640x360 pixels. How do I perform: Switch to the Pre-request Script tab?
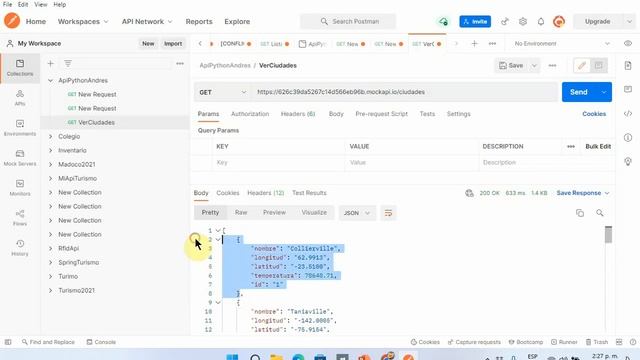[x=381, y=114]
